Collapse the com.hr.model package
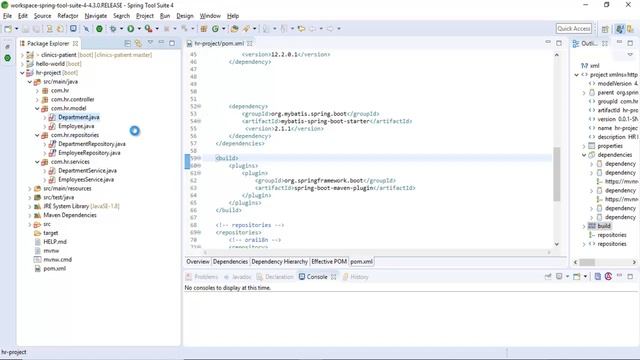 click(37, 109)
